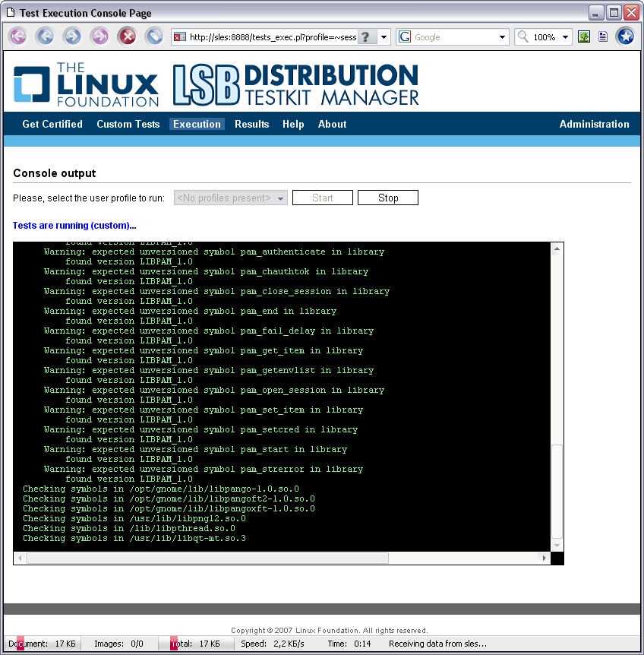Click the Total 17 KB status entry
The height and width of the screenshot is (655, 644).
(195, 644)
